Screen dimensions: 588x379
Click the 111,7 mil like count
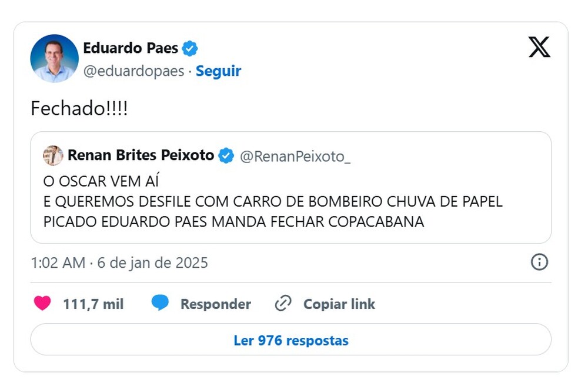93,304
